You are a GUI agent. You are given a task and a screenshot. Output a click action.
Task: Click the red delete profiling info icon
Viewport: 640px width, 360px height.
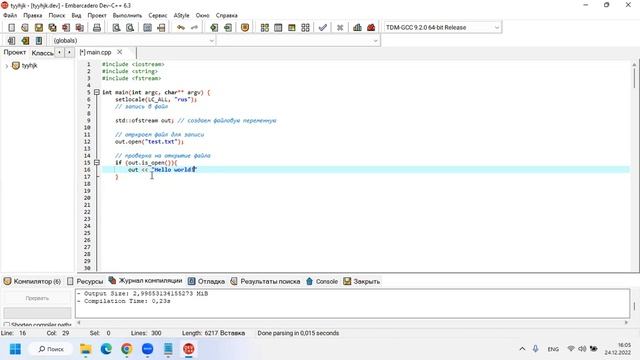[x=371, y=27]
